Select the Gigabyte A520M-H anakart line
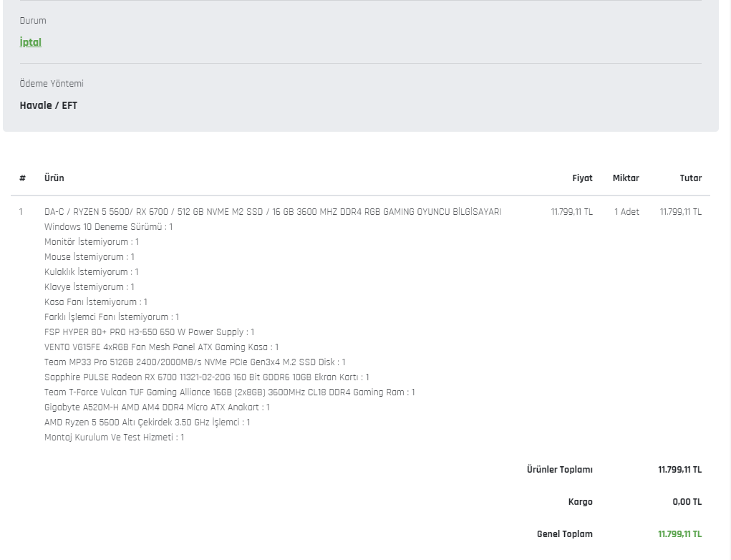This screenshot has width=731, height=560. (x=157, y=407)
